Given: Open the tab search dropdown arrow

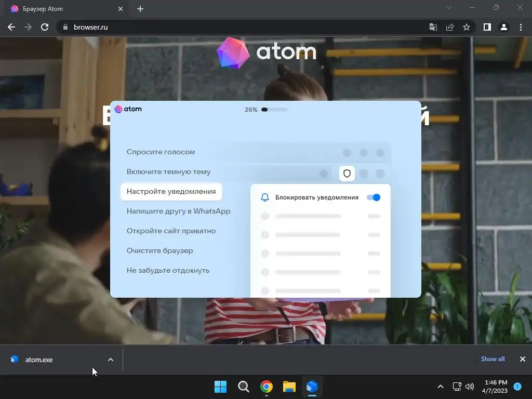Looking at the screenshot, I should [x=448, y=7].
